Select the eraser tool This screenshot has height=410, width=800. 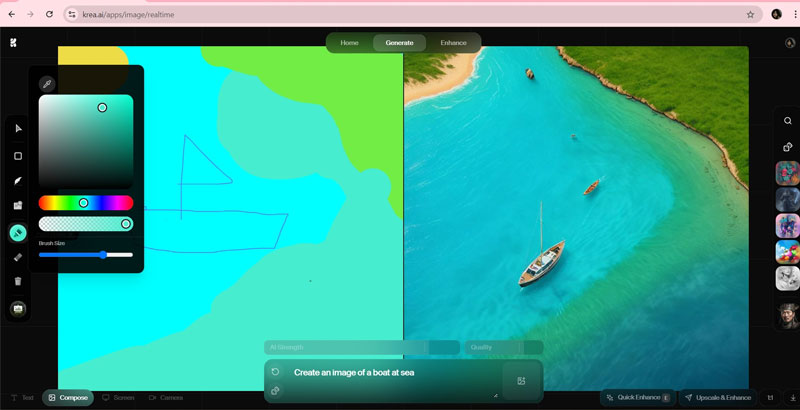click(18, 257)
